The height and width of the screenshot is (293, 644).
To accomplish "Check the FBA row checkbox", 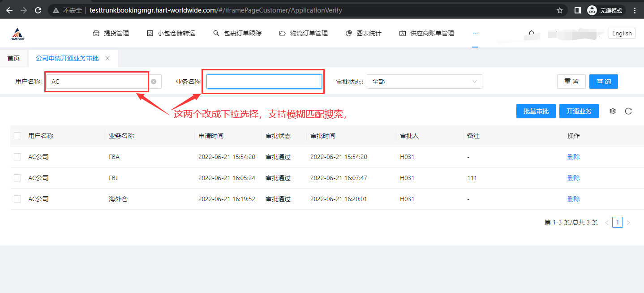I will [17, 157].
